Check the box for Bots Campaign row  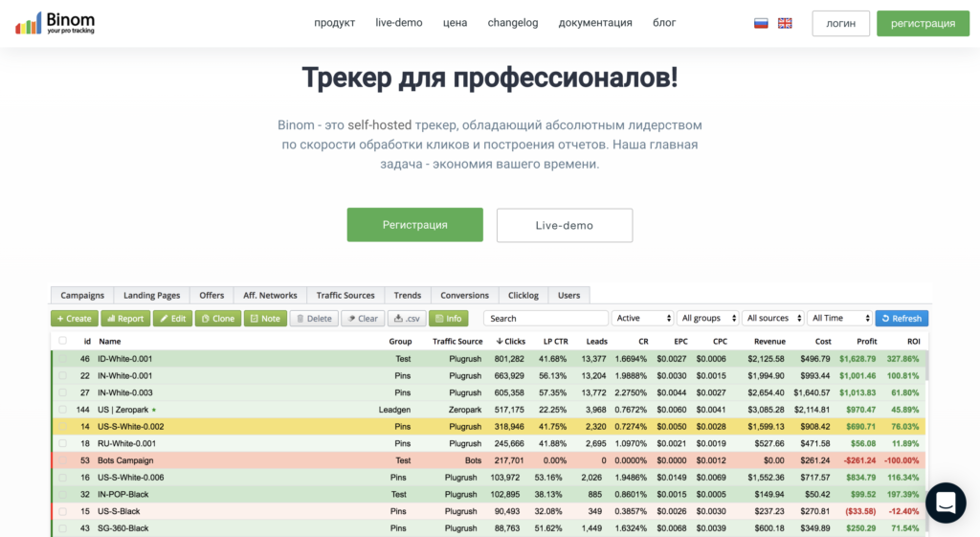point(62,460)
